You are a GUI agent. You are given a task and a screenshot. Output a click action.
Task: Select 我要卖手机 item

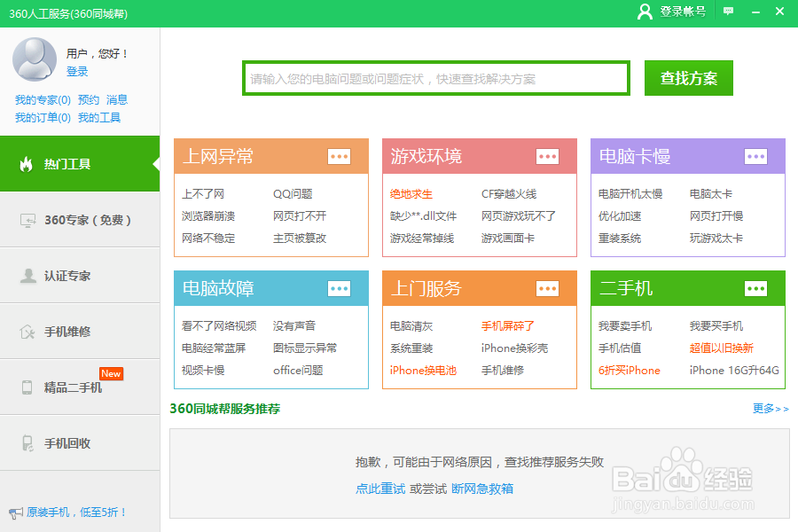[625, 325]
